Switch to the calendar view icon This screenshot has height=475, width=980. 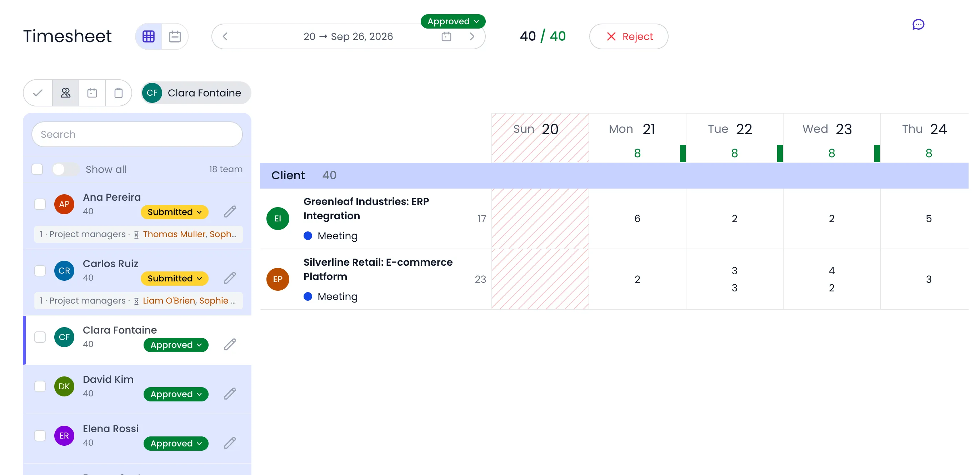click(x=175, y=36)
